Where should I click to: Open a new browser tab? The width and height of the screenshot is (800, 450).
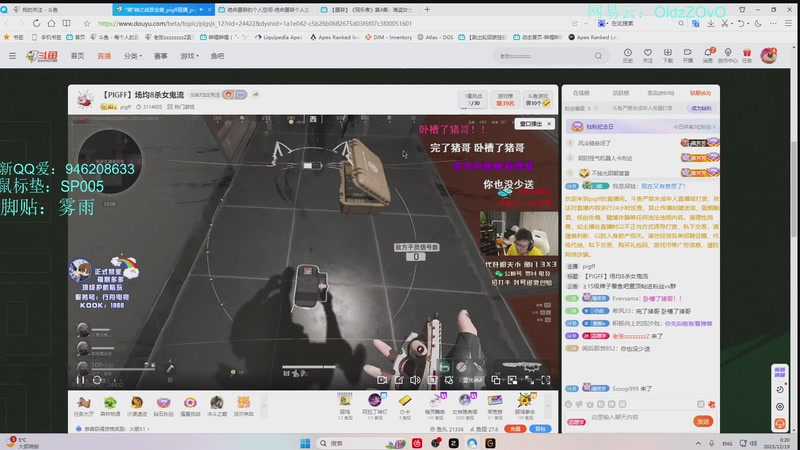pyautogui.click(x=427, y=9)
